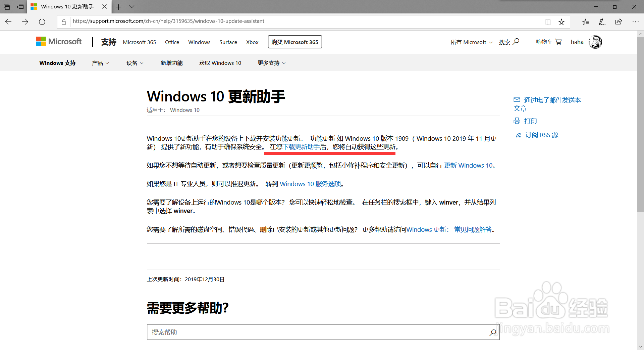
Task: Open a new tab with plus icon
Action: tap(118, 7)
